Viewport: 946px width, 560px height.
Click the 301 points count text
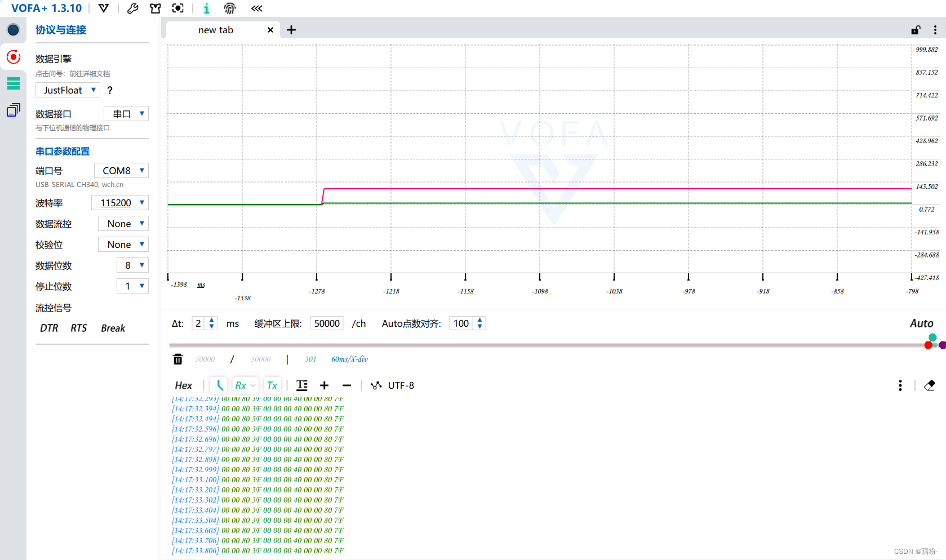(310, 359)
